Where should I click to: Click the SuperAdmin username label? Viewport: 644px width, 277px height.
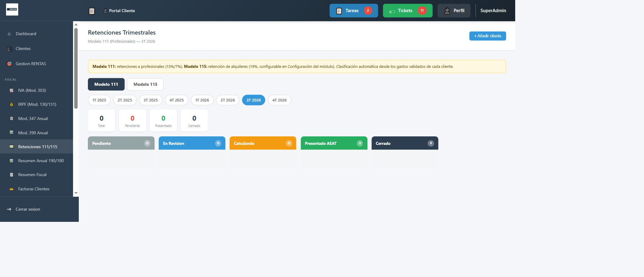493,11
